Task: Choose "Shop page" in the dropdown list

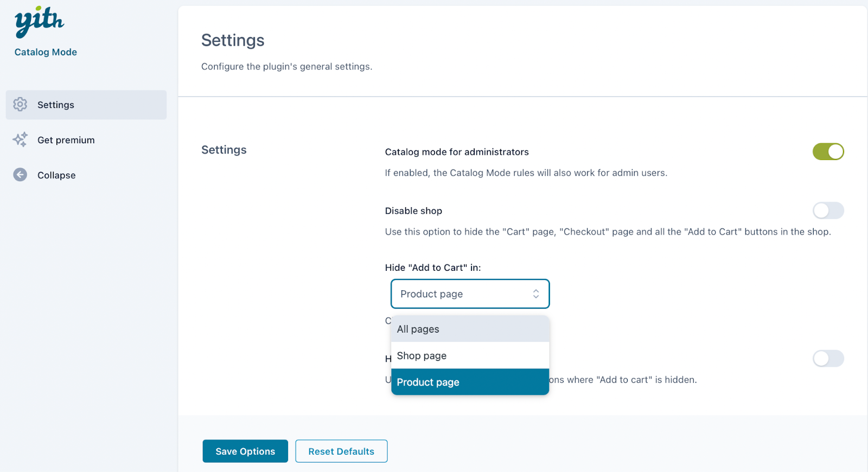Action: tap(422, 355)
